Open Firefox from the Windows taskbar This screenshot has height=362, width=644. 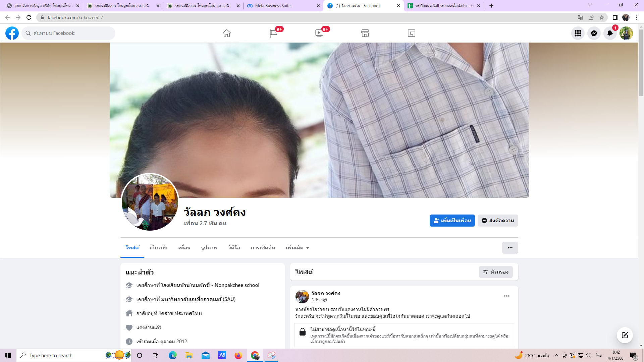pyautogui.click(x=238, y=355)
